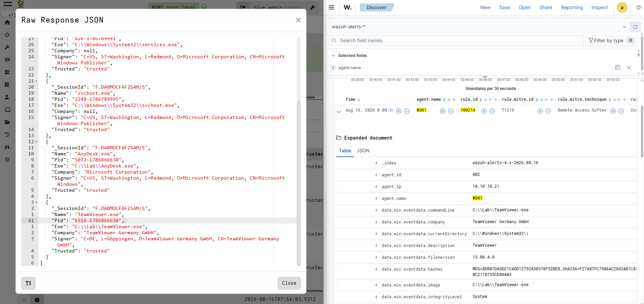This screenshot has width=644, height=304.
Task: Open the wazuh-alerts-* index pattern dropdown
Action: (x=480, y=27)
